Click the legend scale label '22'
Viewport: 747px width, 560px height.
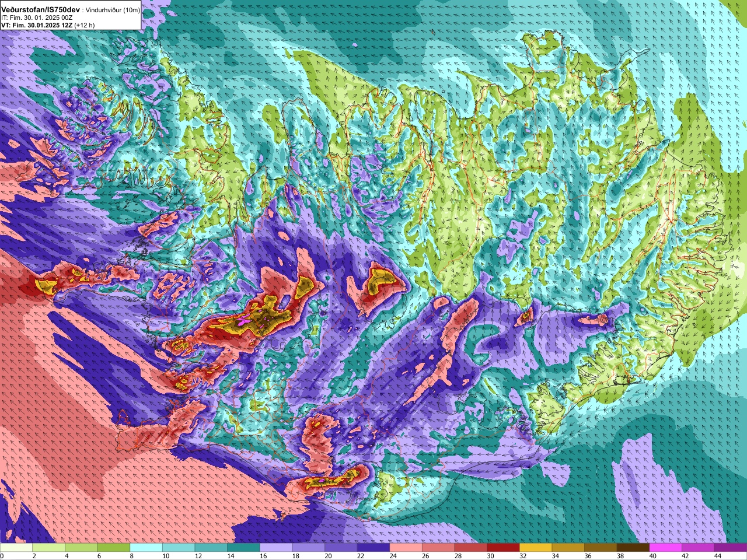[361, 556]
